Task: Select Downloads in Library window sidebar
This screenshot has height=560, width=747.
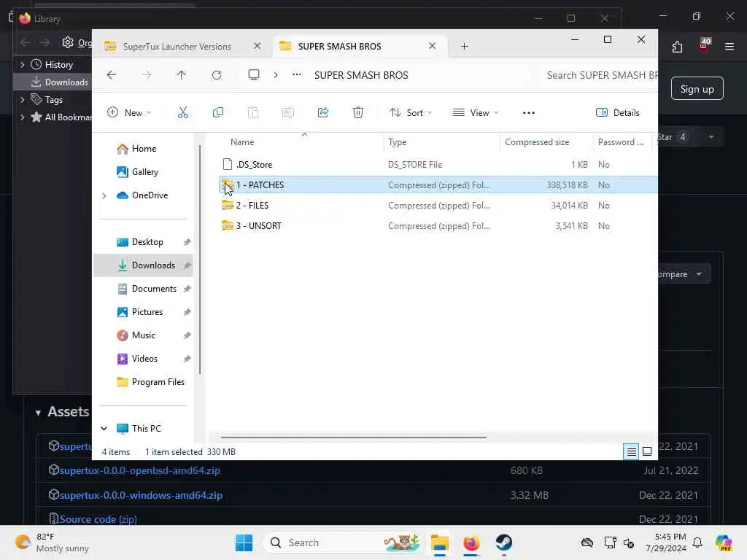Action: pyautogui.click(x=53, y=82)
